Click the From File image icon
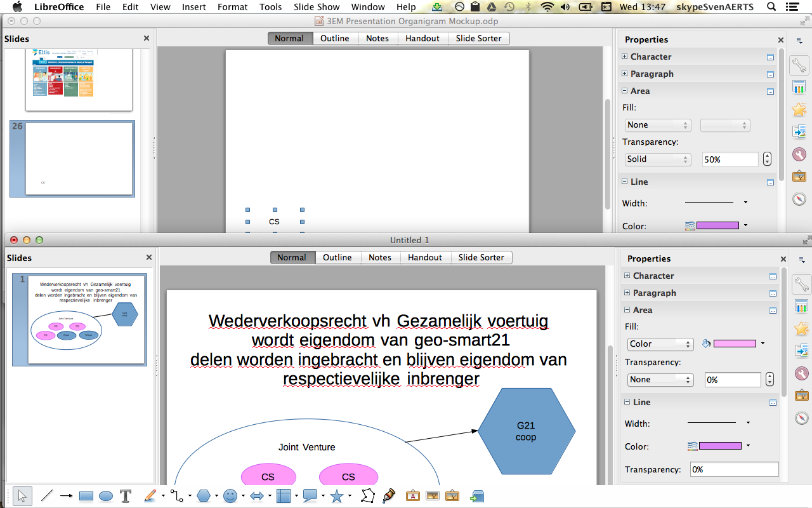 click(433, 496)
